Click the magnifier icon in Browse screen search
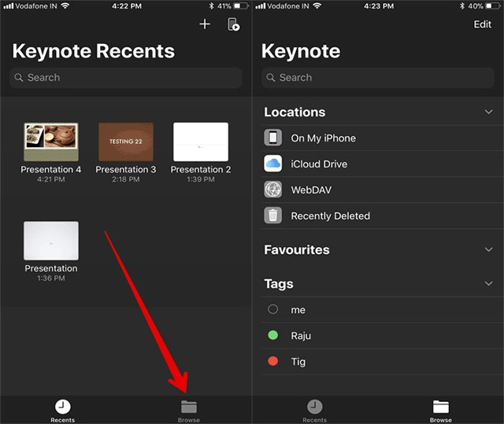Screen dimensions: 504x424 coord(271,77)
